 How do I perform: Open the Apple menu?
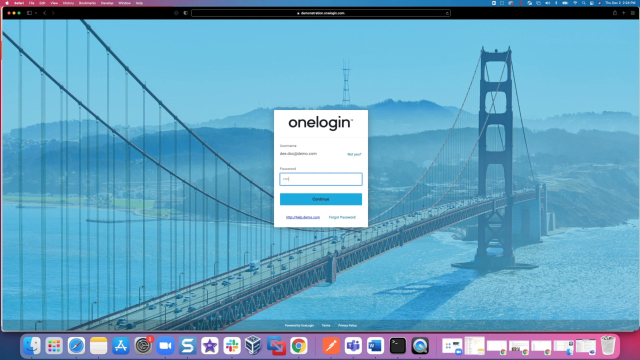(x=7, y=3)
